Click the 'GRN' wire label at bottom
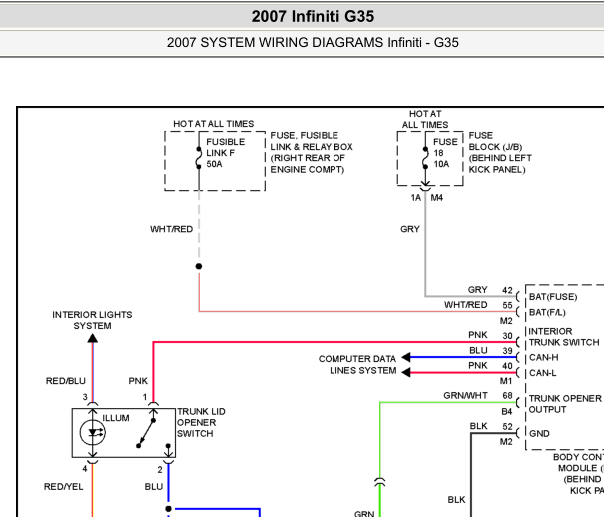Image resolution: width=604 pixels, height=517 pixels. tap(364, 514)
